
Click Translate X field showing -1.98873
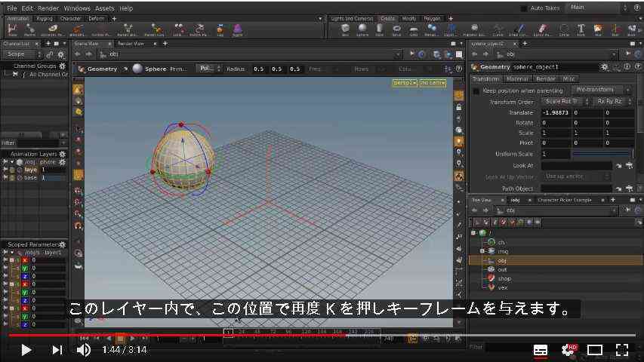[x=555, y=112]
